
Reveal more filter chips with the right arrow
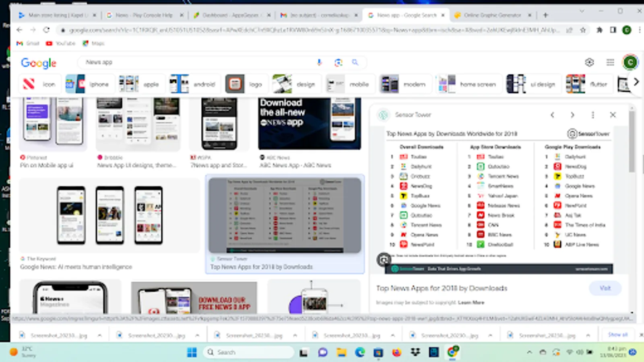[636, 82]
